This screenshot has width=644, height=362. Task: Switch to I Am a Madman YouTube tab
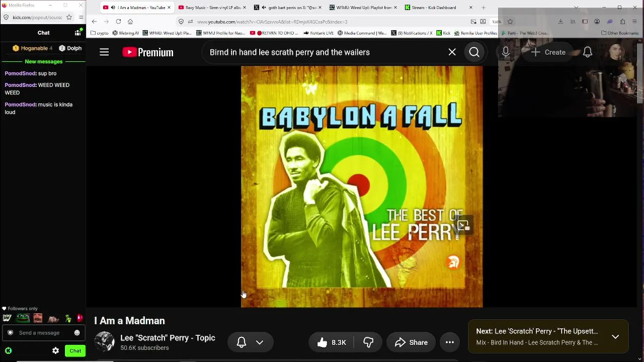137,8
